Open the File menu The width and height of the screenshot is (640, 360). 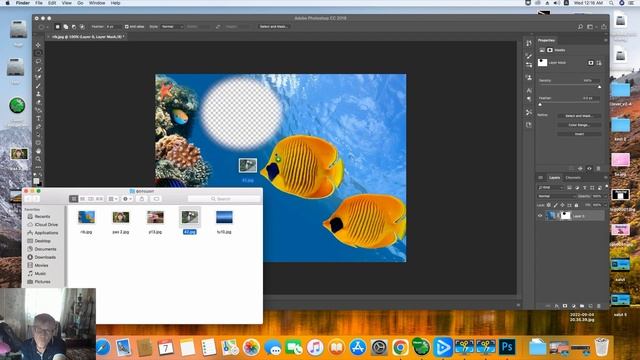coord(39,3)
